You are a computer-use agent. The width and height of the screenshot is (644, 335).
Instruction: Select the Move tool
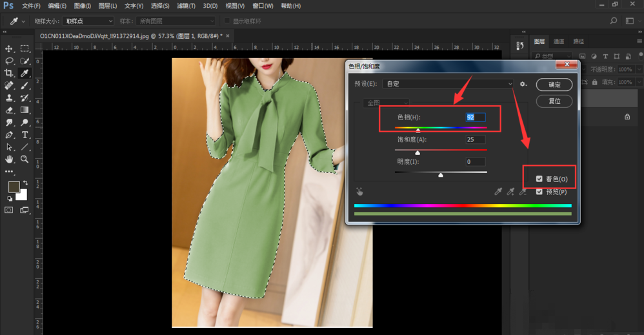coord(9,48)
